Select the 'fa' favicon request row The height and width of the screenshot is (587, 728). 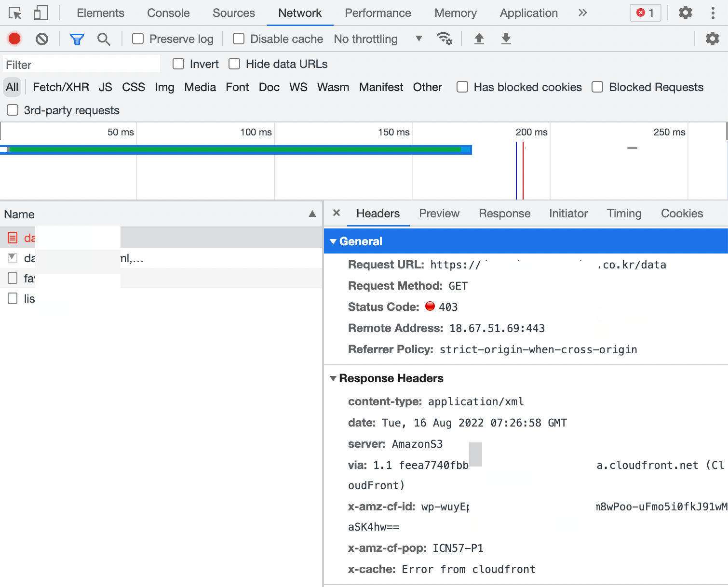[x=161, y=278]
